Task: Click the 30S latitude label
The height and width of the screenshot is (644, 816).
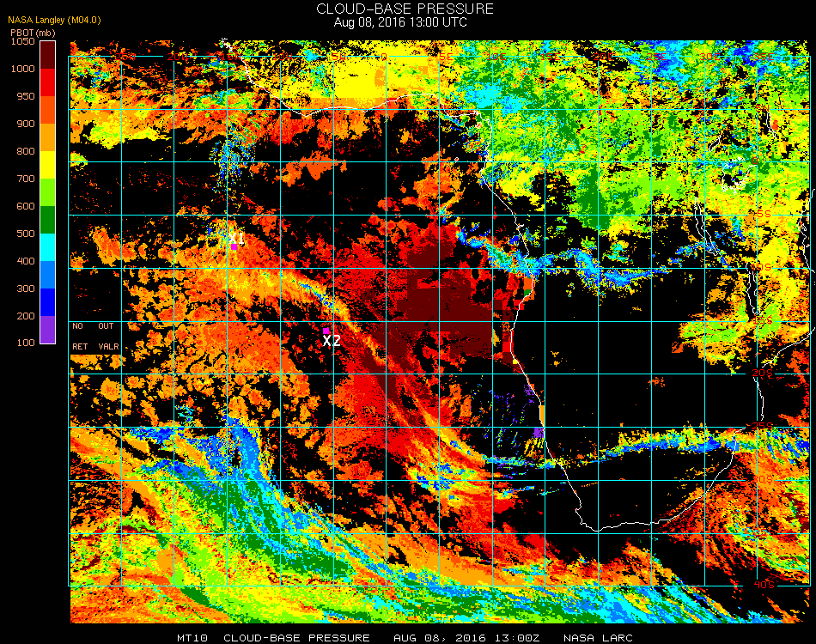Action: tap(764, 479)
